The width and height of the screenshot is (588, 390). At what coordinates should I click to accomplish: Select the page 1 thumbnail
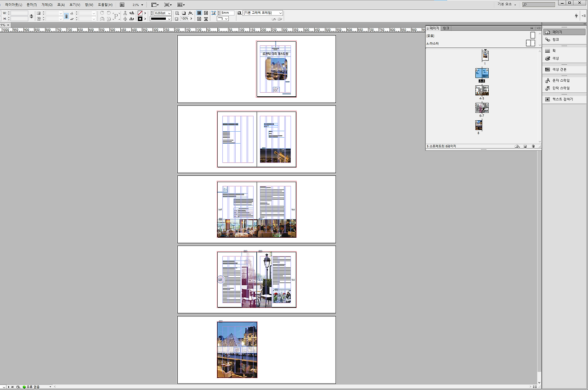pyautogui.click(x=485, y=56)
